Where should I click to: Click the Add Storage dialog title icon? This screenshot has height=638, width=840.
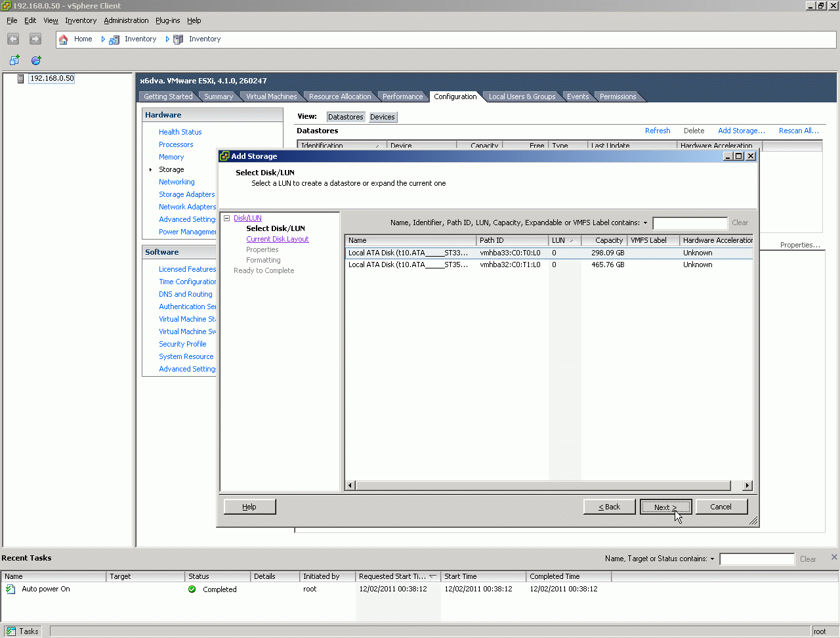coord(224,156)
